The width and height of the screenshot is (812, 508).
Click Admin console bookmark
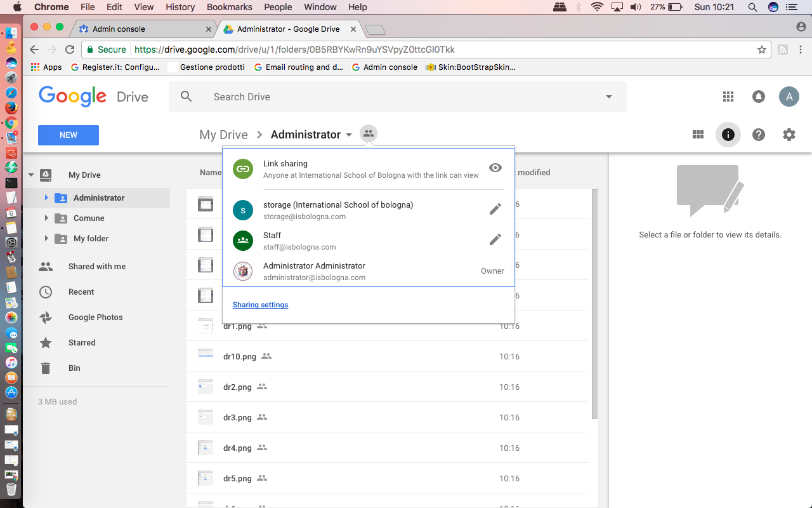pyautogui.click(x=384, y=67)
